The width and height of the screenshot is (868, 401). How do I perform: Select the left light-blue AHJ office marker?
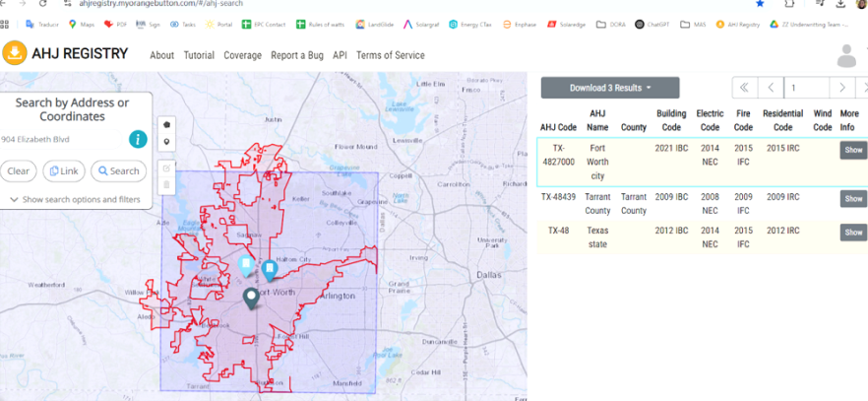[x=246, y=266]
